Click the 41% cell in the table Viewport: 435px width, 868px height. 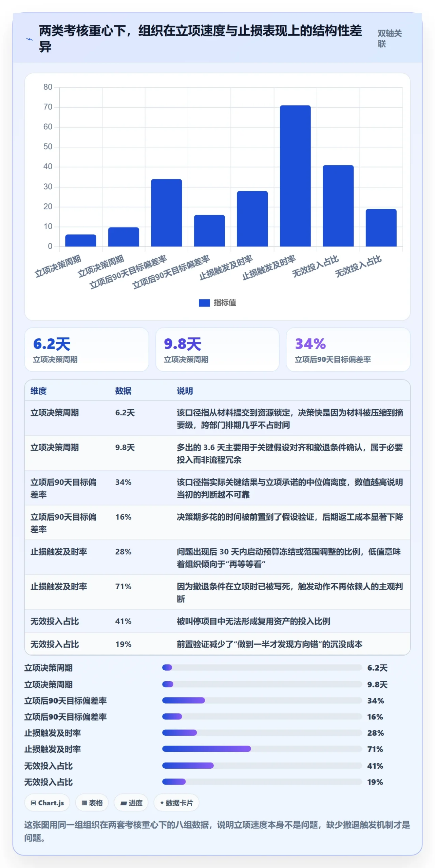click(x=123, y=621)
